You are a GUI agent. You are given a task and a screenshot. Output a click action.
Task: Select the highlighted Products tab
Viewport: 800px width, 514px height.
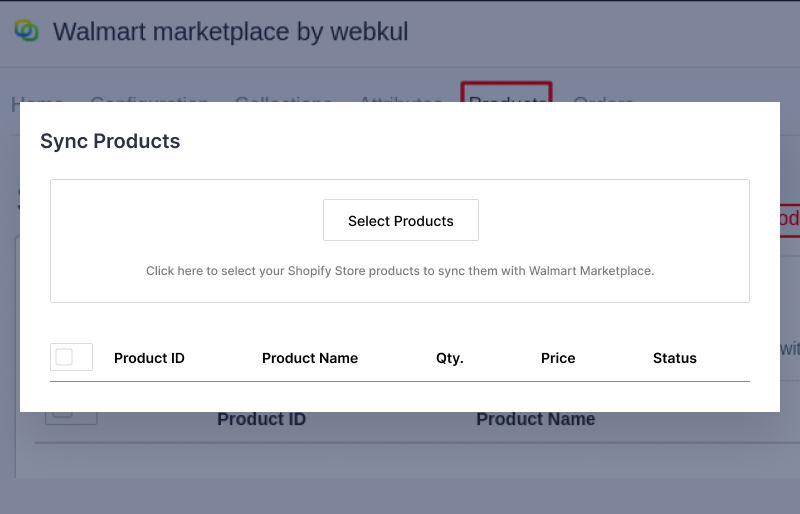pyautogui.click(x=506, y=97)
